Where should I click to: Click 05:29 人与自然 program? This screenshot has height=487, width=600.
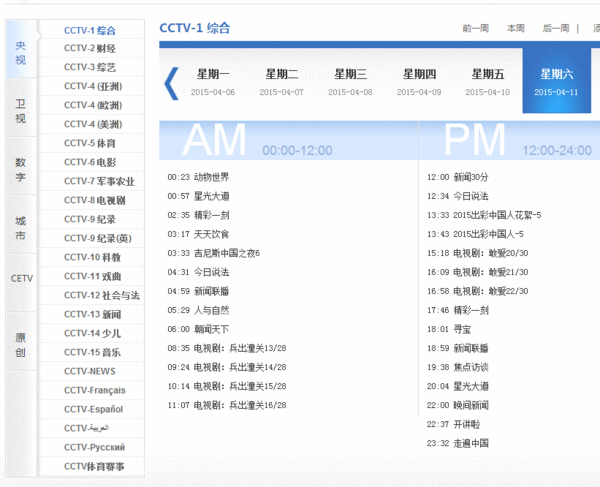(x=198, y=310)
